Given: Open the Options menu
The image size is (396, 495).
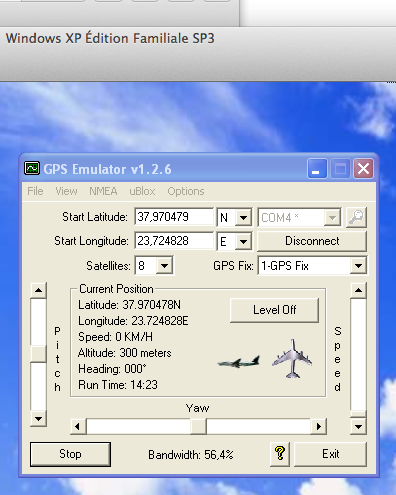Looking at the screenshot, I should click(186, 191).
